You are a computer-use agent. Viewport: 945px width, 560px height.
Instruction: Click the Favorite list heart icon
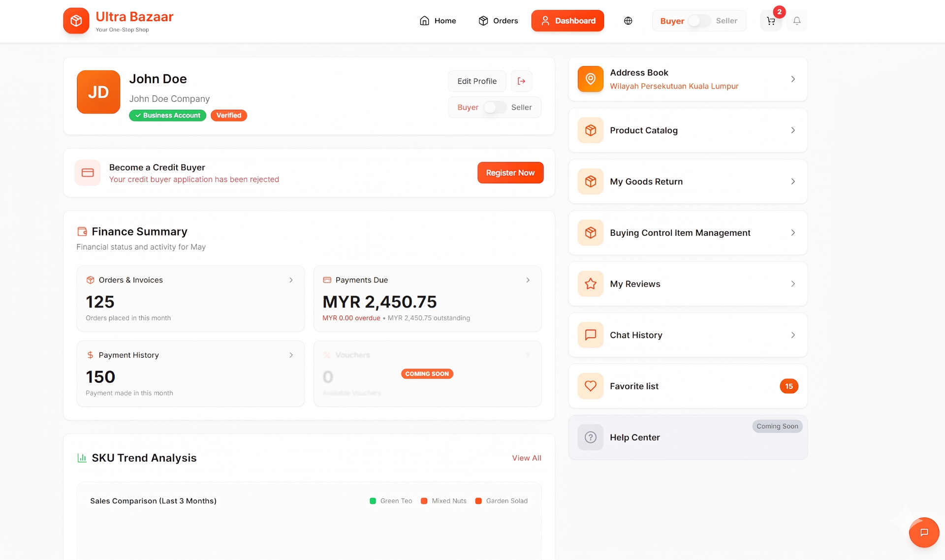click(590, 386)
